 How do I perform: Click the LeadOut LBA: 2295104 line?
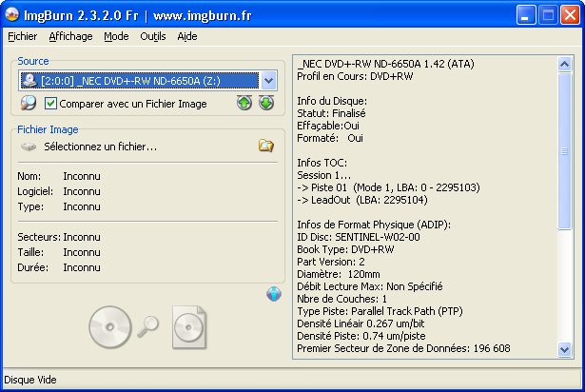tap(361, 200)
